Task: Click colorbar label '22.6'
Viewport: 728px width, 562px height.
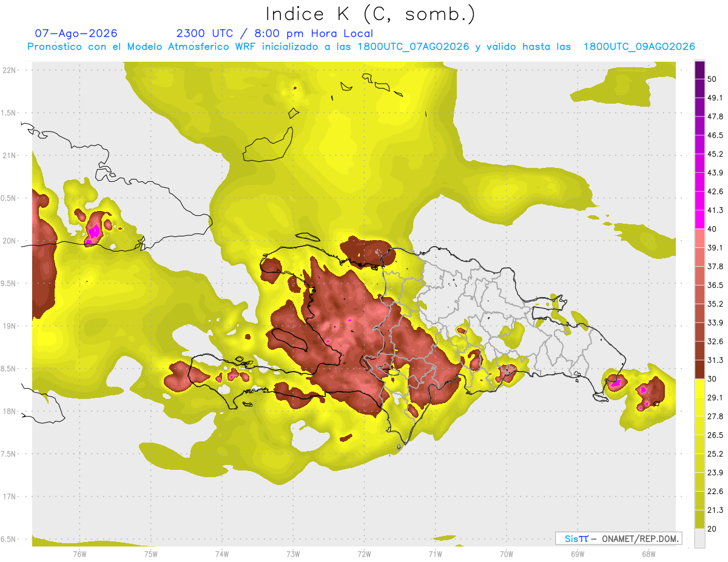Action: click(x=715, y=491)
